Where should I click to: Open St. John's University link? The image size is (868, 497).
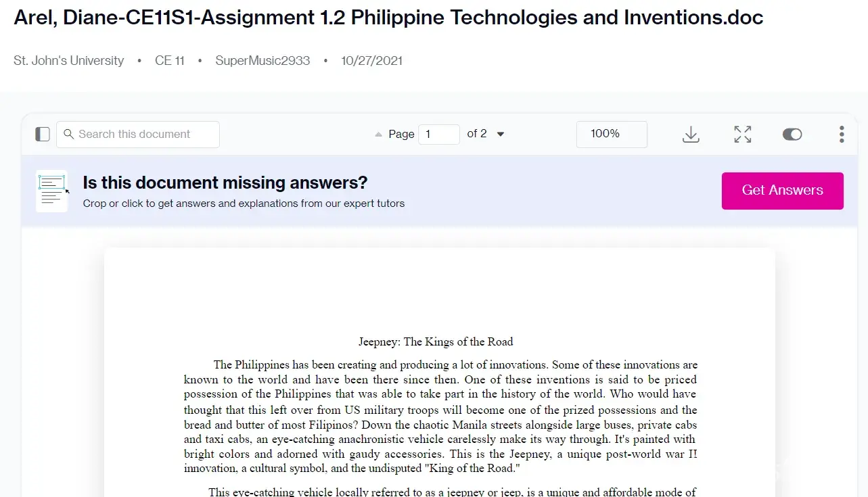point(69,61)
